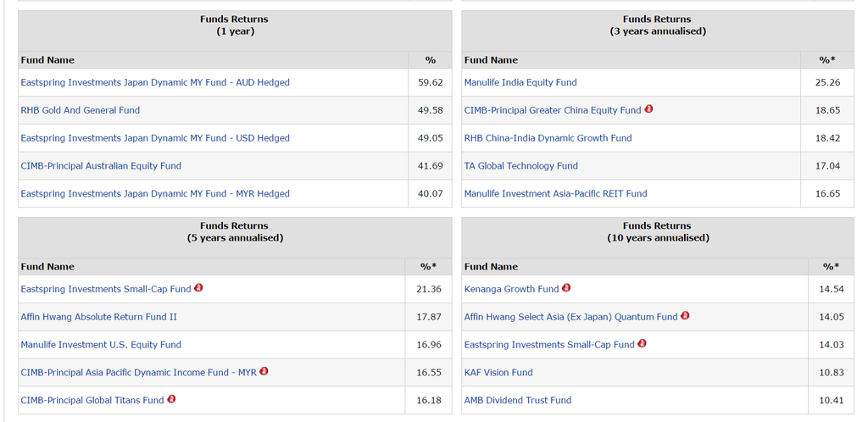The width and height of the screenshot is (868, 422).
Task: Select Eastspring Japan Dynamic MY Fund - USD Hedged
Action: coord(155,138)
